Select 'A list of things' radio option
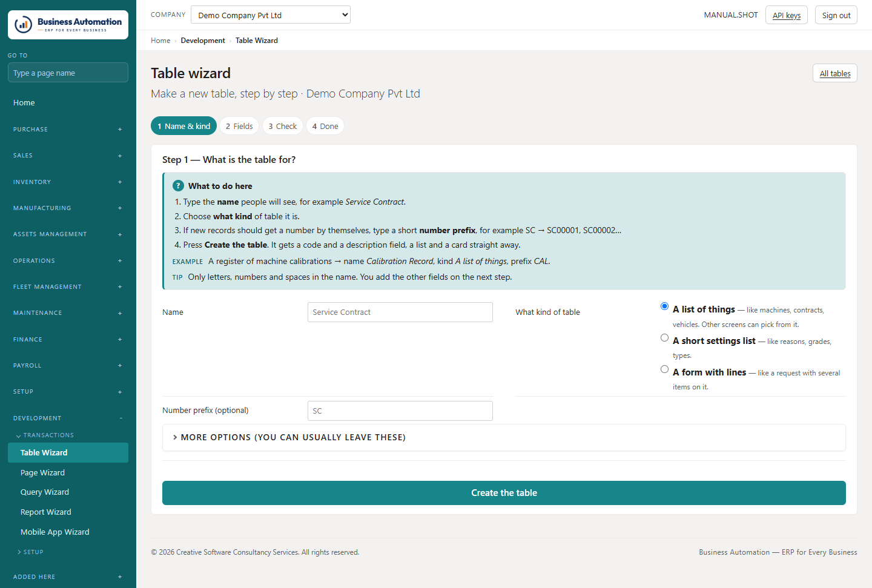 point(664,306)
